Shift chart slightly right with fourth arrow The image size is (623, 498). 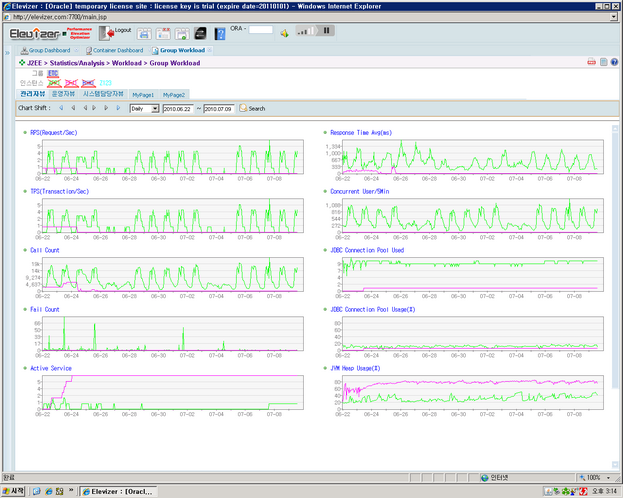pos(94,108)
